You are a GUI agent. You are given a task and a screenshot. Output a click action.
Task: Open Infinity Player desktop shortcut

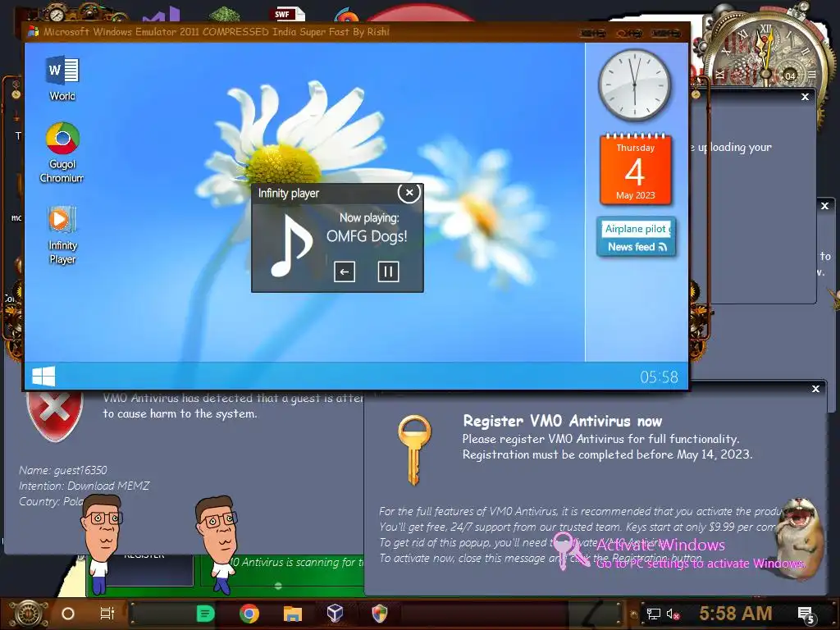click(62, 235)
